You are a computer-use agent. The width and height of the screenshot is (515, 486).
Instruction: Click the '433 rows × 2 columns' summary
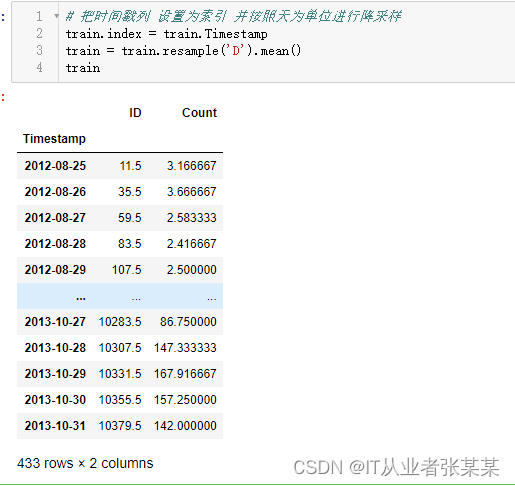pyautogui.click(x=85, y=463)
